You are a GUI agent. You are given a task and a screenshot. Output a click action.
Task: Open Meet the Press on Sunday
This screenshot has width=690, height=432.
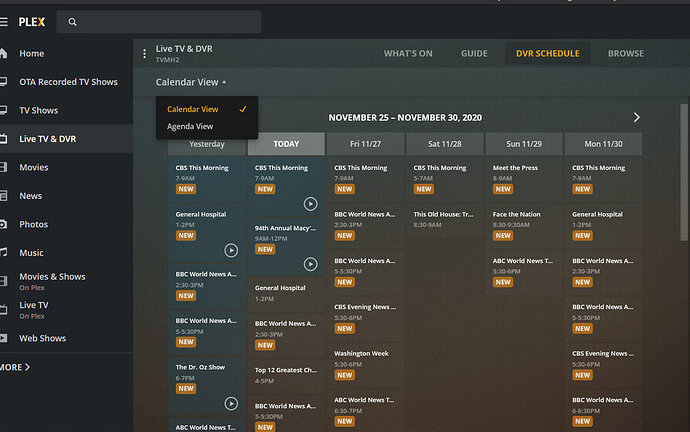coord(524,179)
